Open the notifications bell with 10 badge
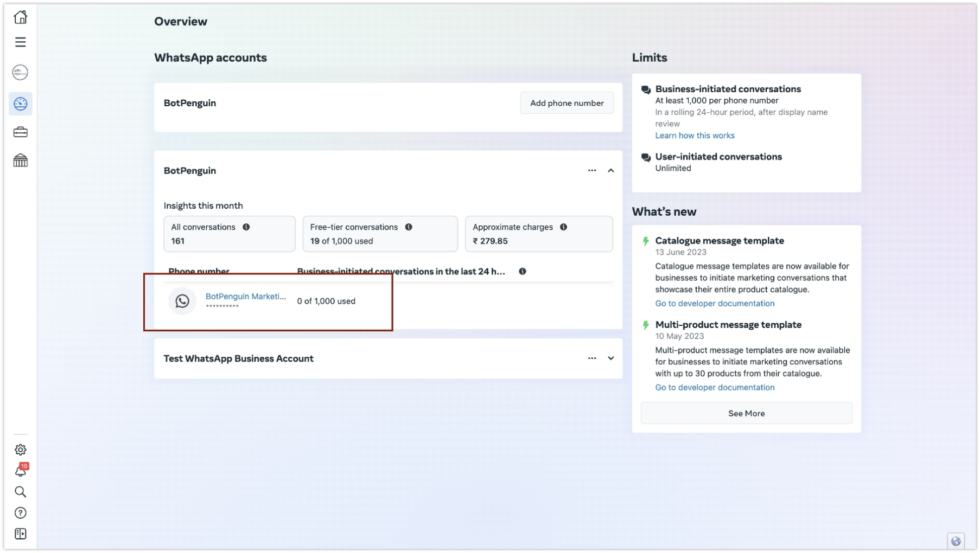 [21, 471]
